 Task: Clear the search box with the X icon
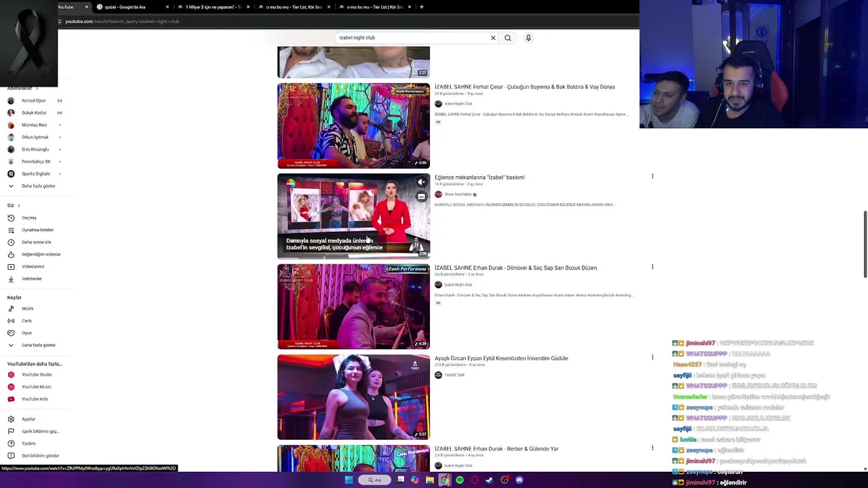493,38
